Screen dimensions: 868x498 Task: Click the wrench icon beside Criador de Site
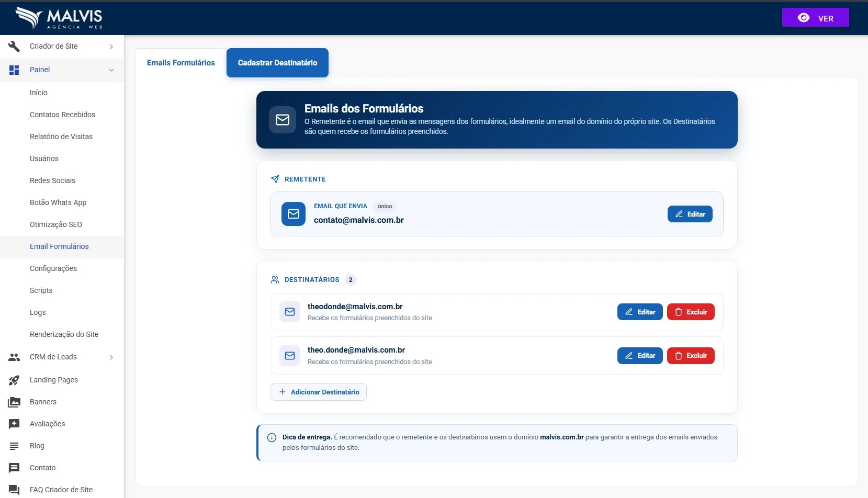click(x=14, y=46)
